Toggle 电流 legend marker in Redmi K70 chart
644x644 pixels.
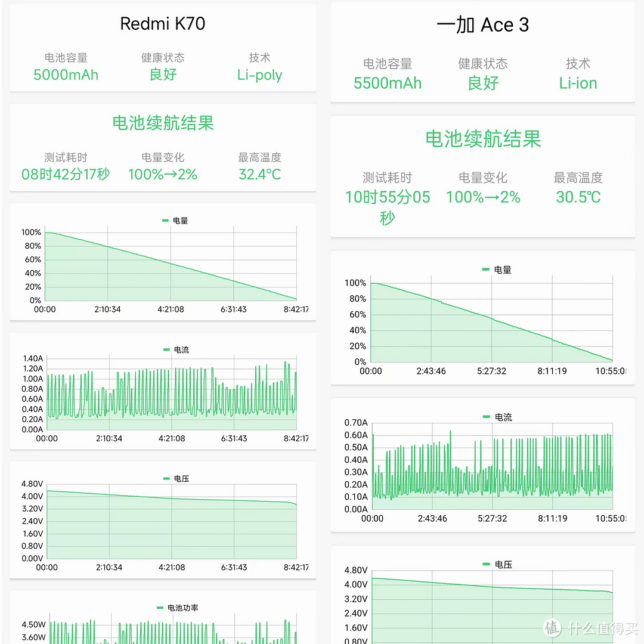point(166,349)
